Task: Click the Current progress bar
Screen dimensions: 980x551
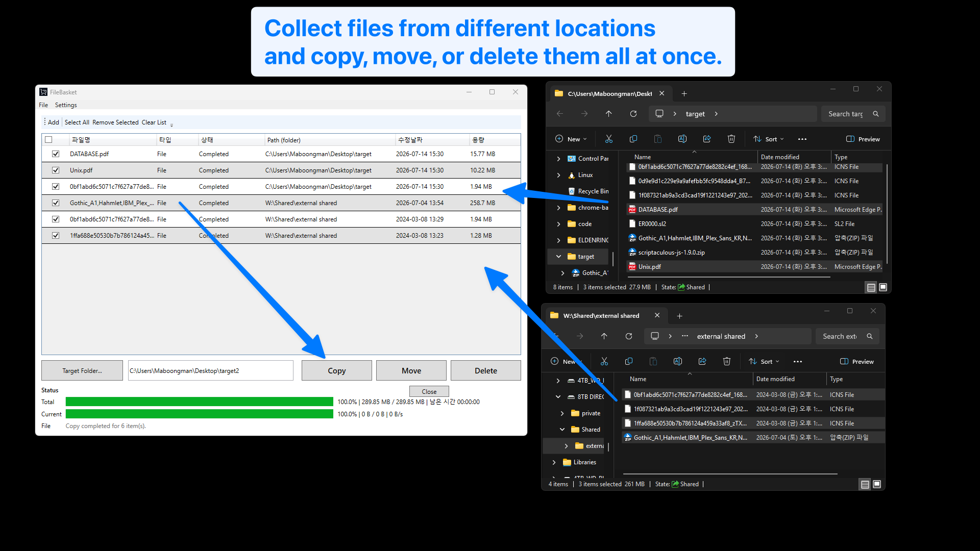Action: click(200, 414)
